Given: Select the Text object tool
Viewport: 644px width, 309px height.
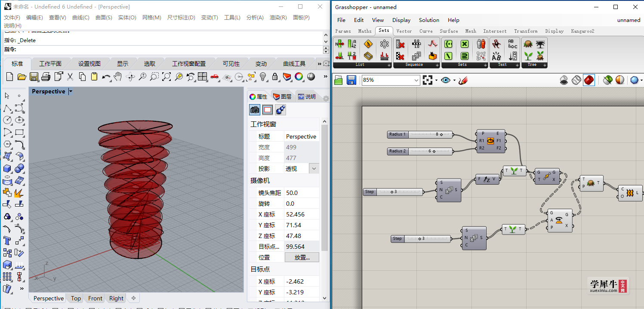Looking at the screenshot, I should 7,240.
